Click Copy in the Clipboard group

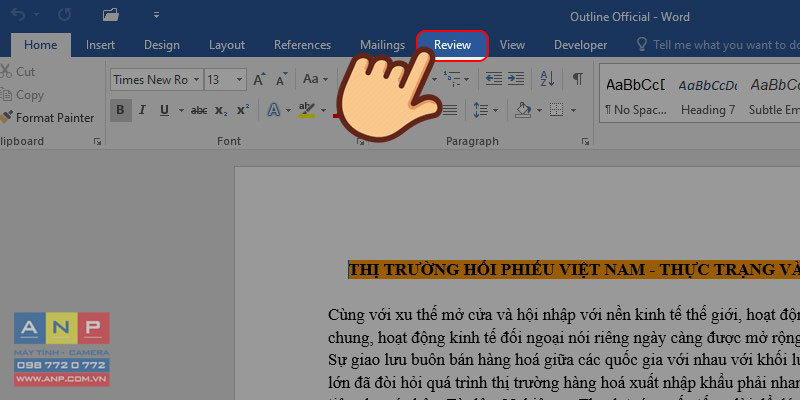point(22,95)
